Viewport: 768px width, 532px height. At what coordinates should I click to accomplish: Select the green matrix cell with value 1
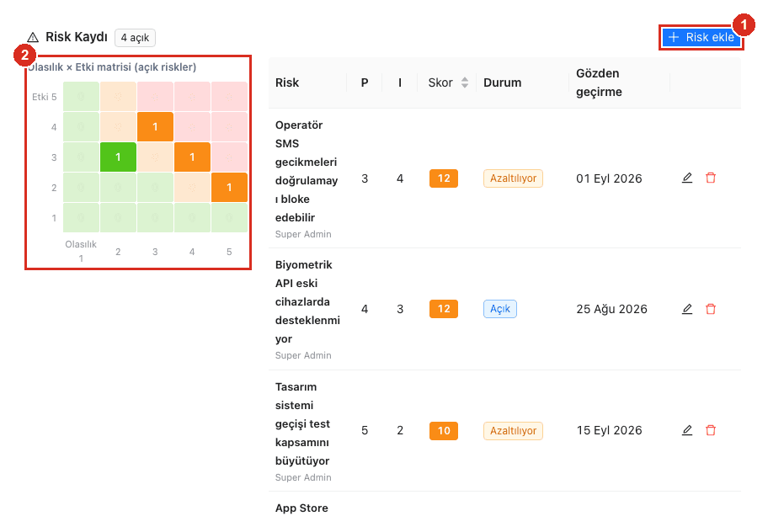118,157
